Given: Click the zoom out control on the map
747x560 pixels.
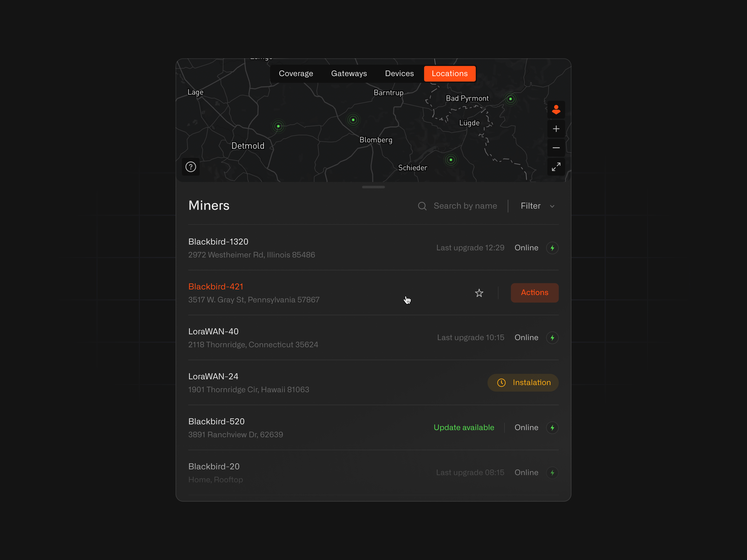Looking at the screenshot, I should point(556,147).
